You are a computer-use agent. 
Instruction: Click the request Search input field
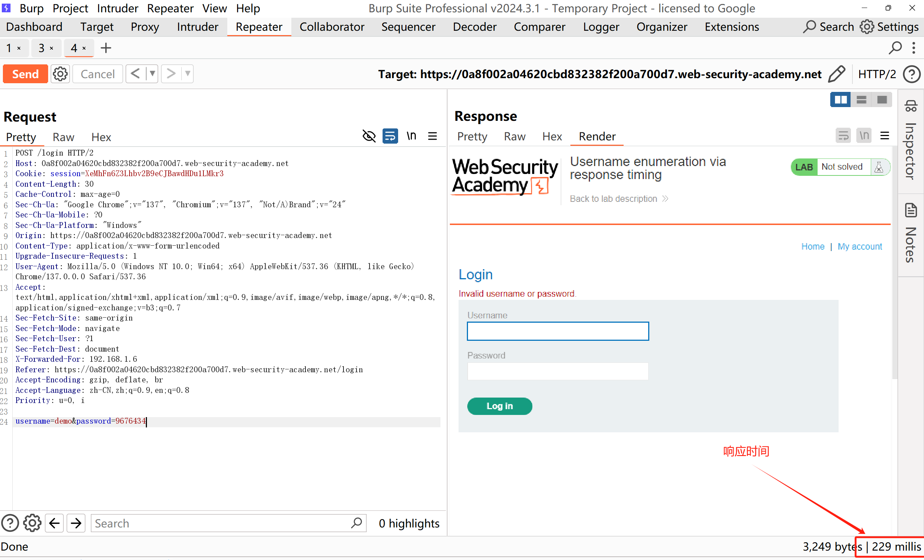click(221, 523)
